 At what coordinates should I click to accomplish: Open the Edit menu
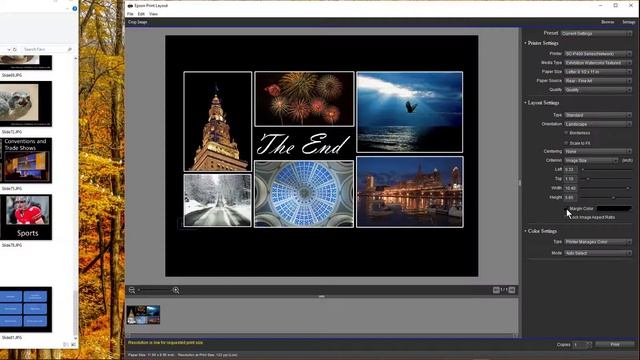point(141,14)
